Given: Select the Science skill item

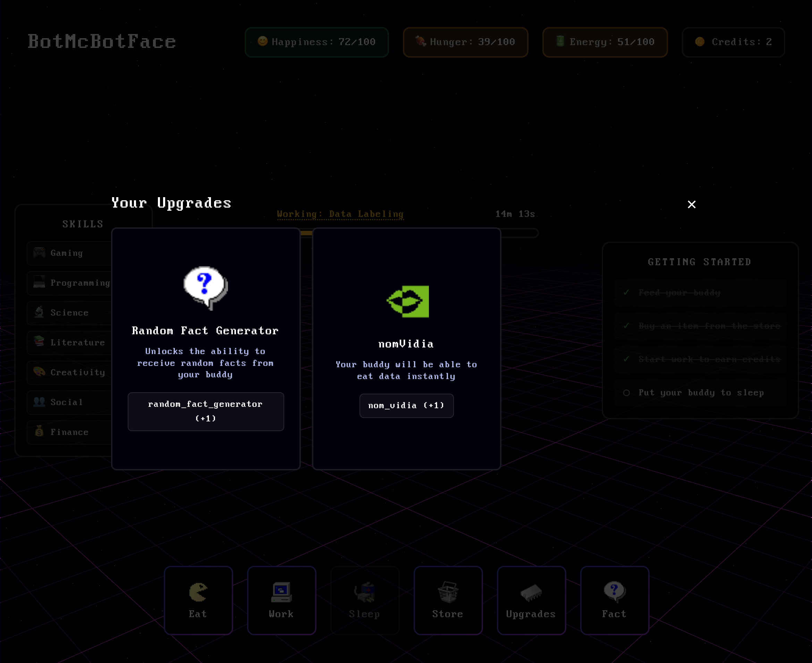Looking at the screenshot, I should coord(69,313).
